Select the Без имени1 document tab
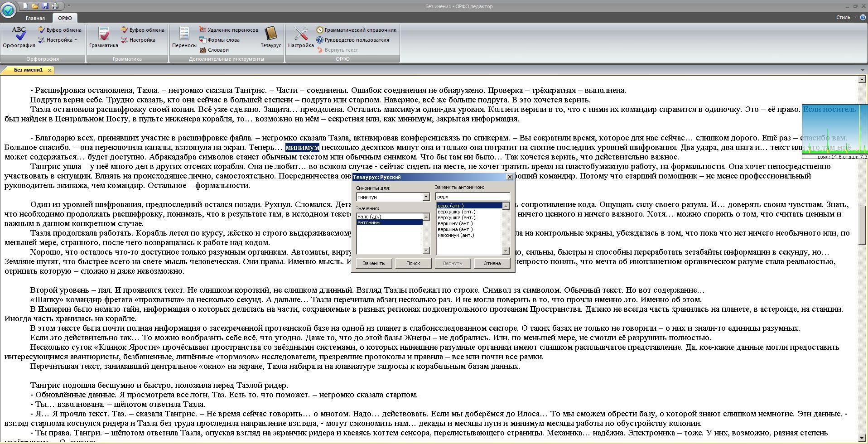 pos(28,70)
